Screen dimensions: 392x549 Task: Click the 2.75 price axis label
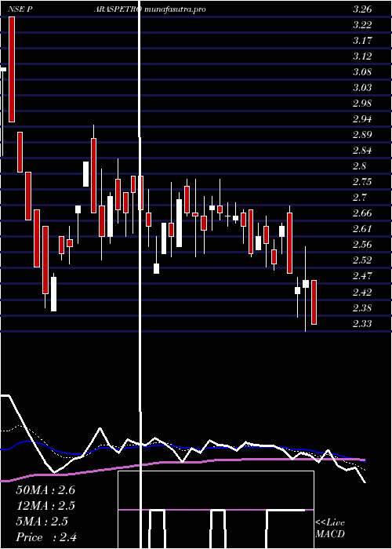(362, 182)
